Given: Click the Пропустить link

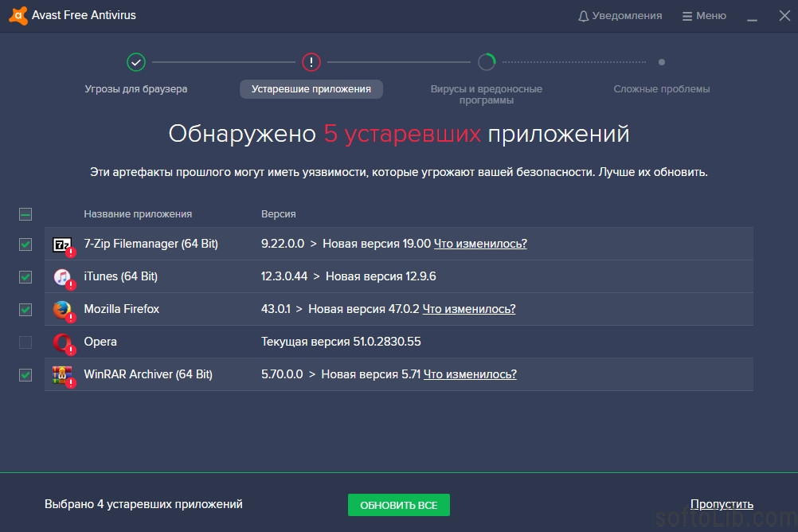Looking at the screenshot, I should pos(722,504).
